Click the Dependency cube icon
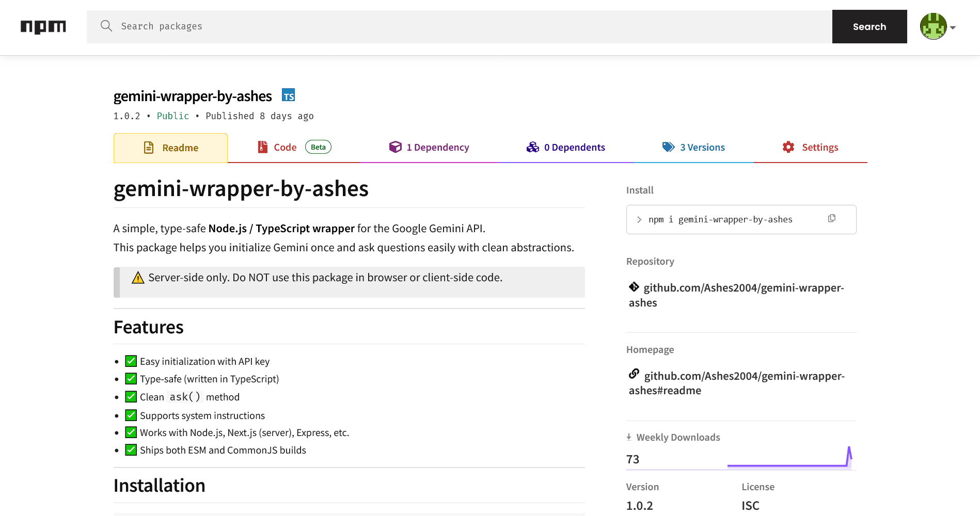The image size is (980, 516). pyautogui.click(x=396, y=147)
